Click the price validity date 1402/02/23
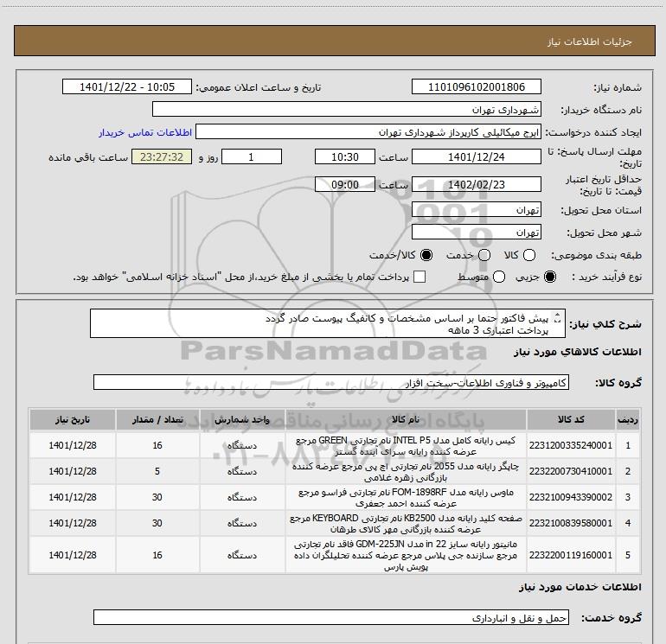 coord(476,184)
